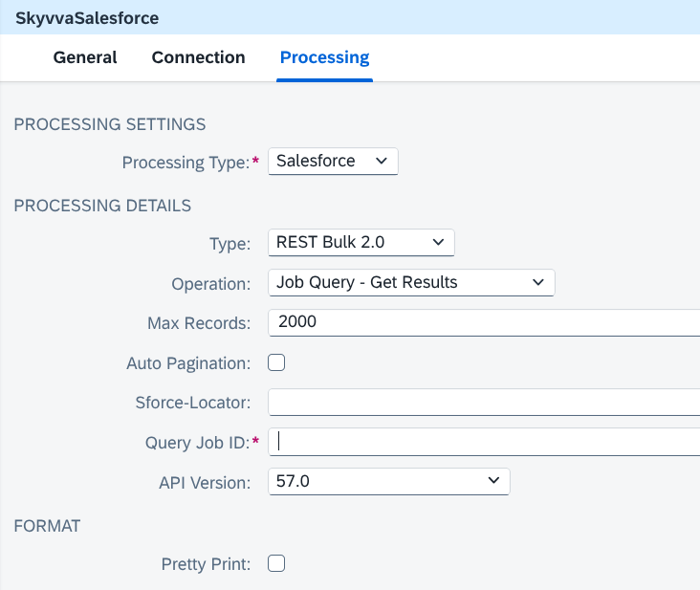
Task: Click the Auto Pagination label text
Action: pyautogui.click(x=188, y=363)
